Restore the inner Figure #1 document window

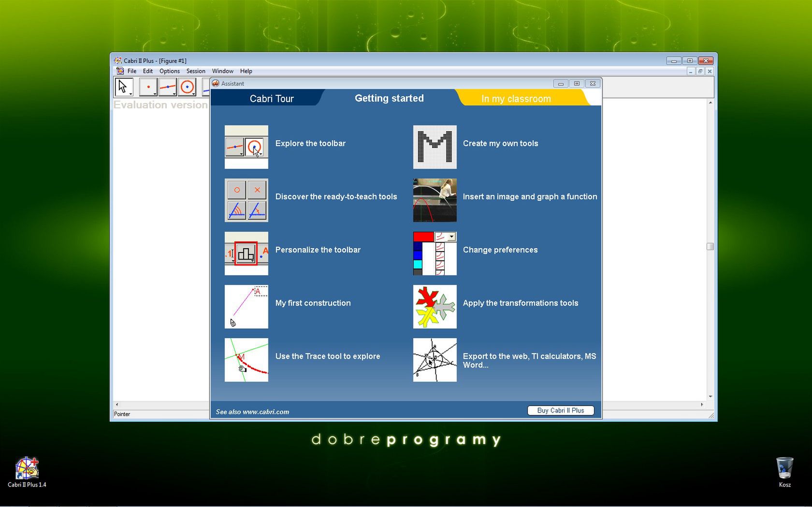coord(700,71)
